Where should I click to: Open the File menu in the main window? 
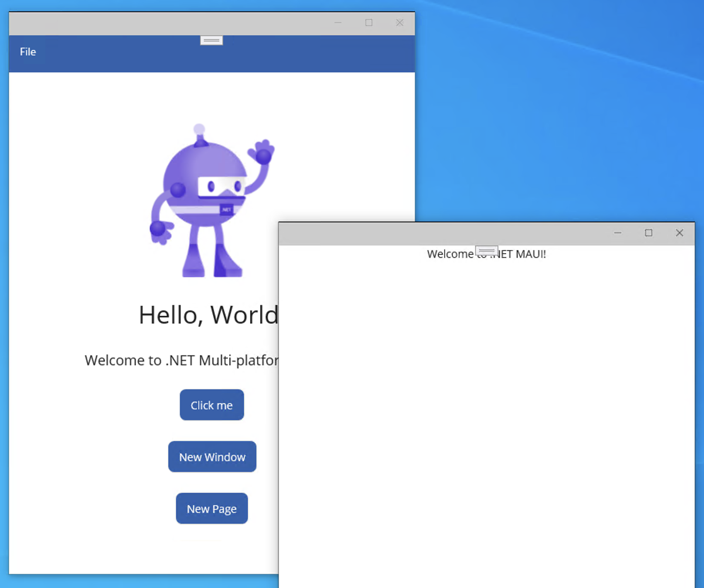(28, 52)
